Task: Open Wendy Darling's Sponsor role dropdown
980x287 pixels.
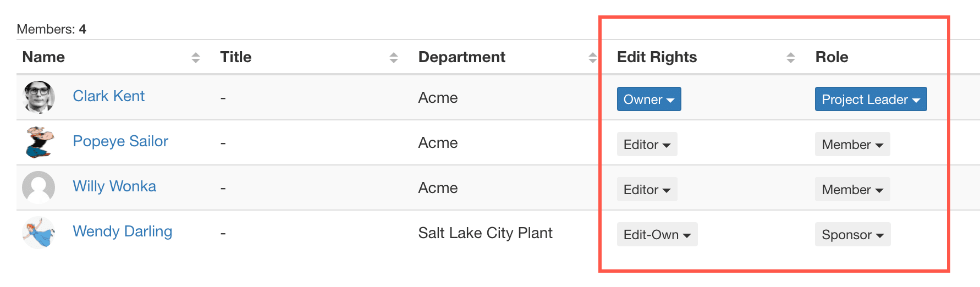Action: [852, 234]
